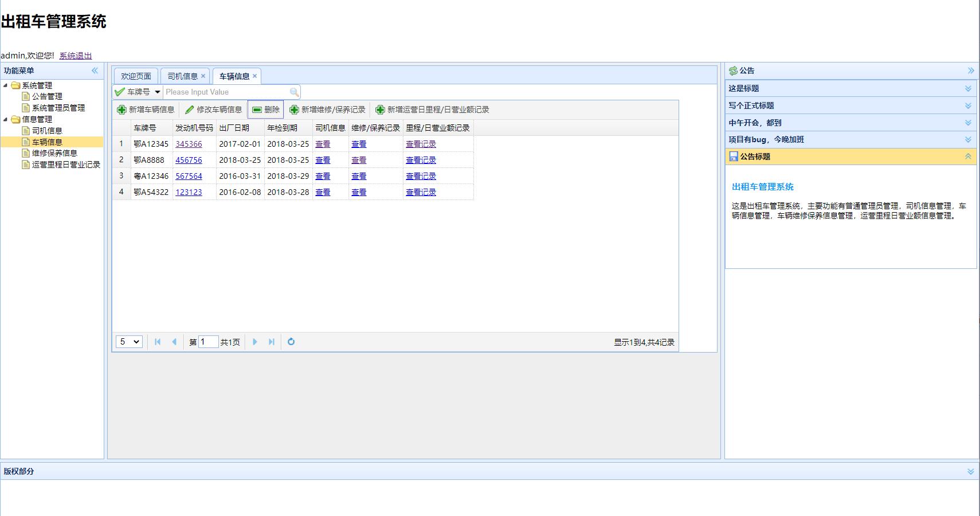Jump to the last page in the pagination bar
This screenshot has height=516, width=980.
[272, 342]
